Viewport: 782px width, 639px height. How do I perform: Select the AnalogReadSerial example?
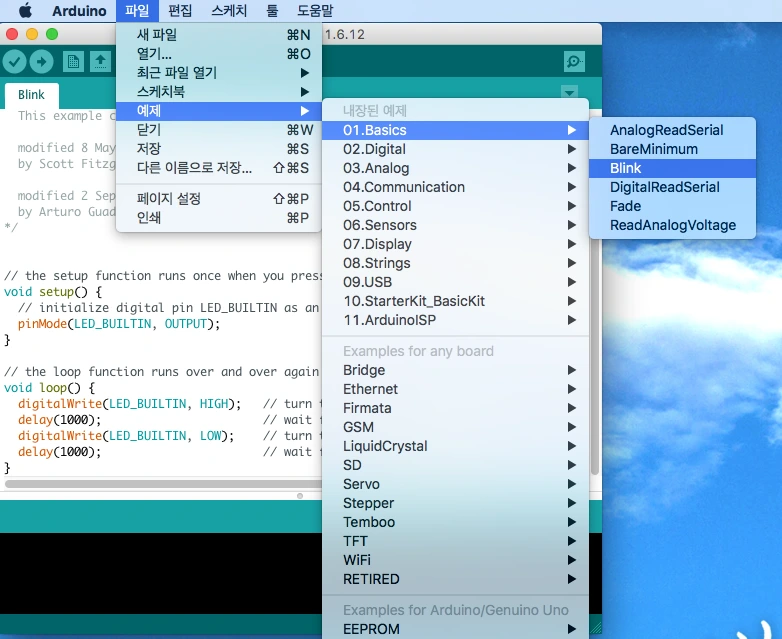672,130
